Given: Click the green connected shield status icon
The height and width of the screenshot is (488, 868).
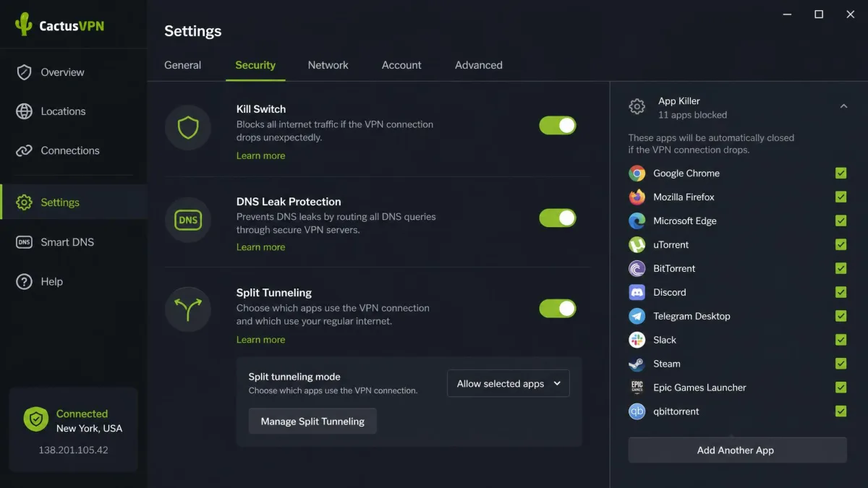Looking at the screenshot, I should tap(35, 419).
